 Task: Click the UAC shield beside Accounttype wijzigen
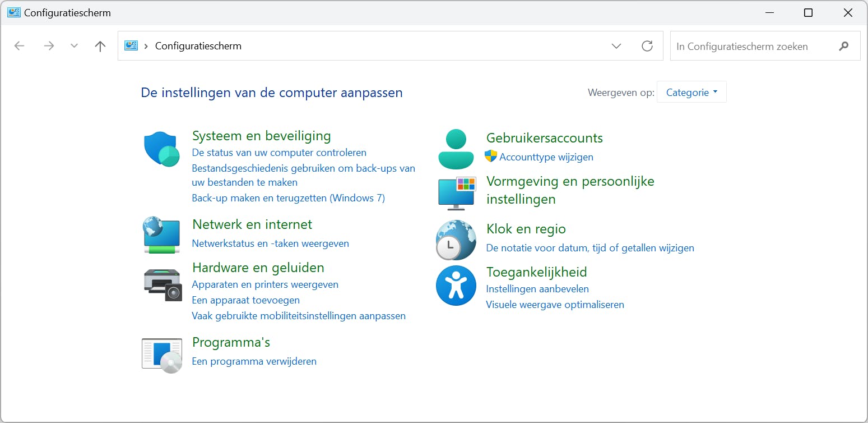pyautogui.click(x=491, y=157)
